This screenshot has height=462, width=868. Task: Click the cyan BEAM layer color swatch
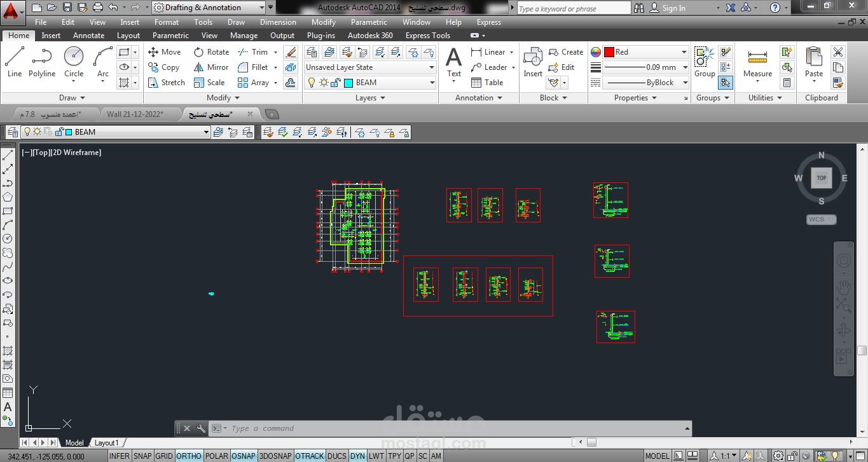click(348, 83)
